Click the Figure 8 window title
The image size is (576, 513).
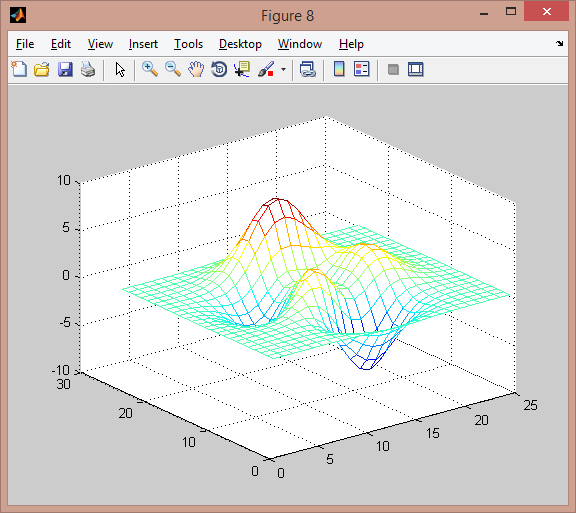click(x=288, y=16)
